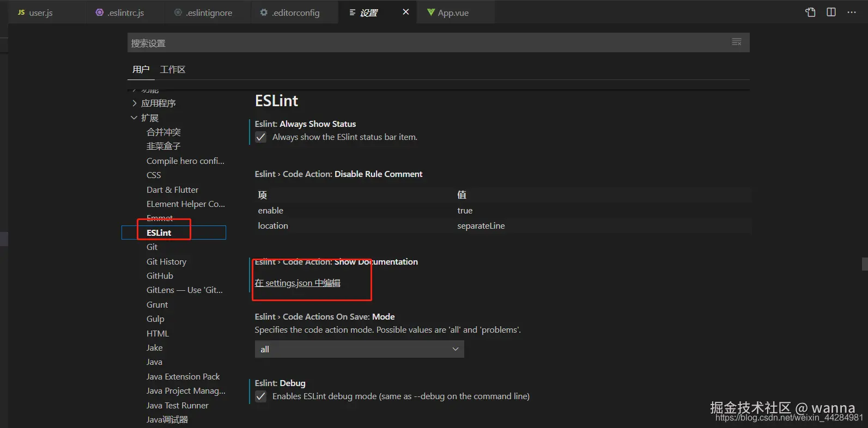
Task: Select Java Test Runner entry
Action: 177,406
